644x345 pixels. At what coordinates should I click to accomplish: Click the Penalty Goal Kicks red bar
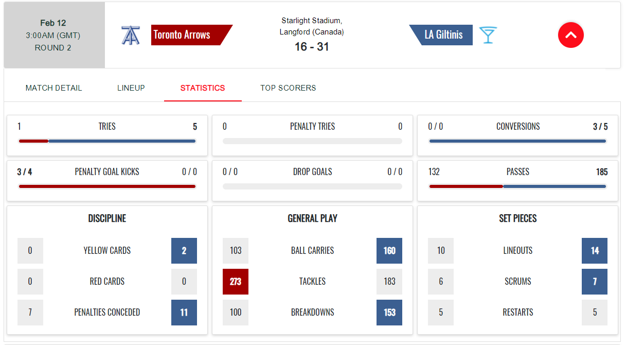pyautogui.click(x=107, y=186)
